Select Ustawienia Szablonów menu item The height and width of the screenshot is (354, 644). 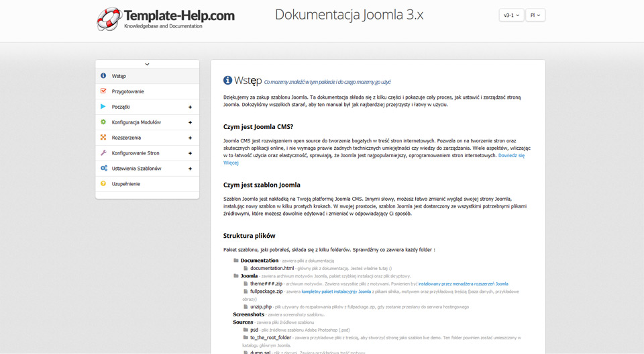click(148, 169)
